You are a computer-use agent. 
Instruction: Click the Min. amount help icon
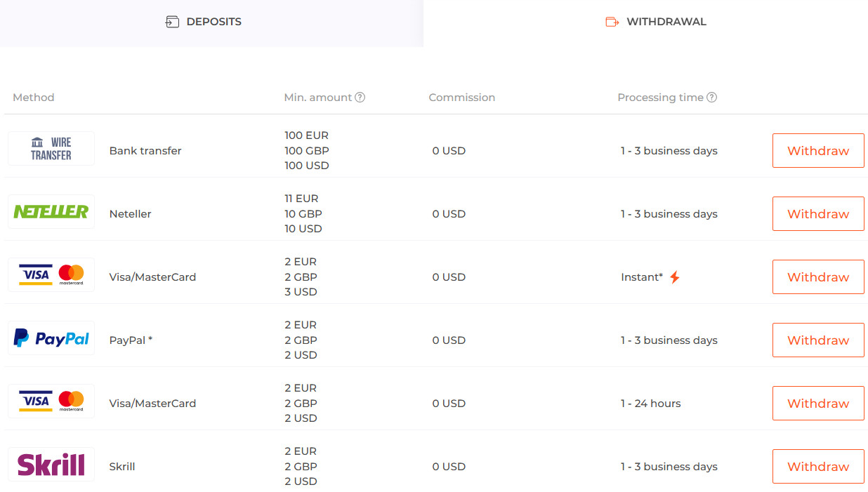360,98
